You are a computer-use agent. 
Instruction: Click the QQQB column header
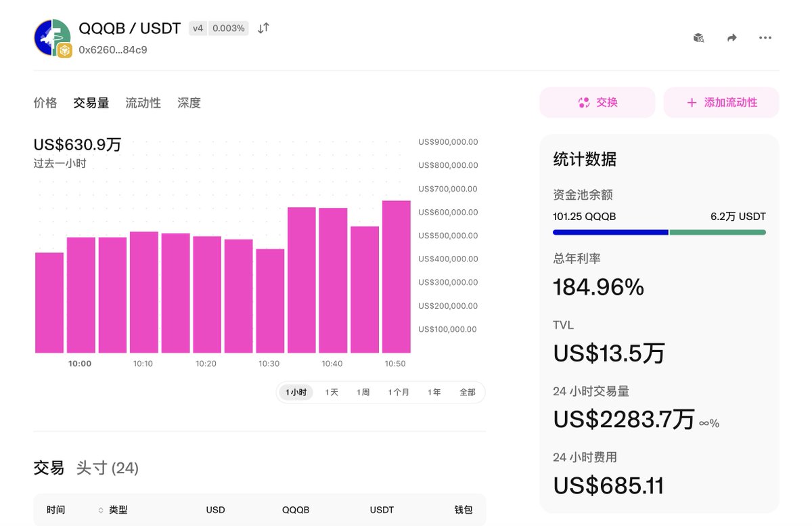point(296,510)
